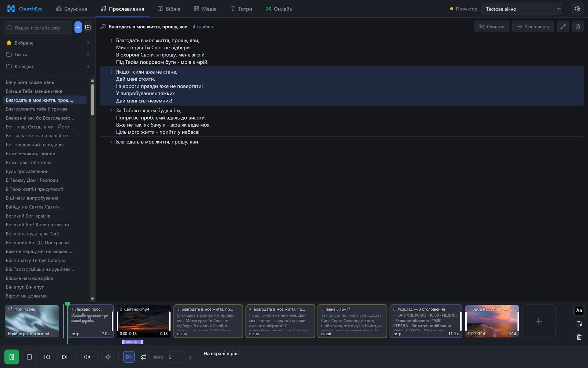Screen dimensions: 588x368
Task: Click the song list scrollbar down arrow
Action: 92,299
